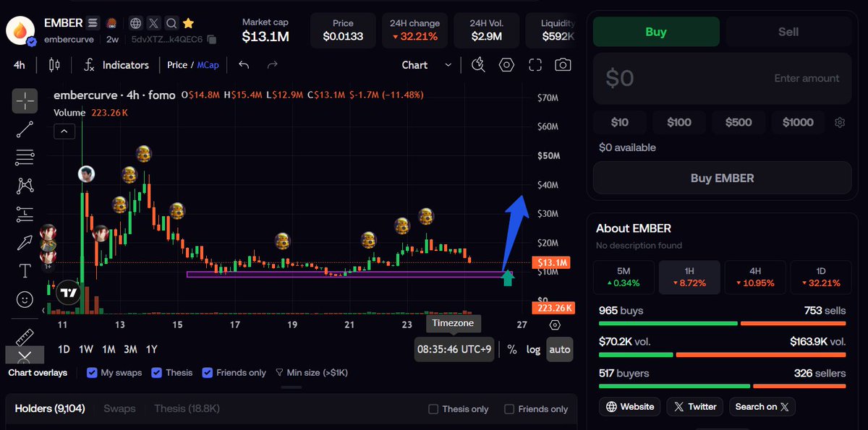Switch chart to Price mode
868x430 pixels.
[176, 65]
